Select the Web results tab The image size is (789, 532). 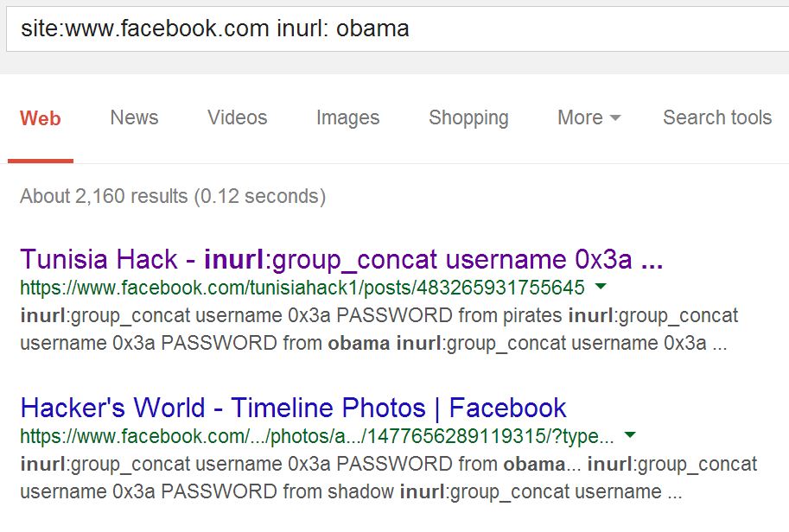click(41, 118)
